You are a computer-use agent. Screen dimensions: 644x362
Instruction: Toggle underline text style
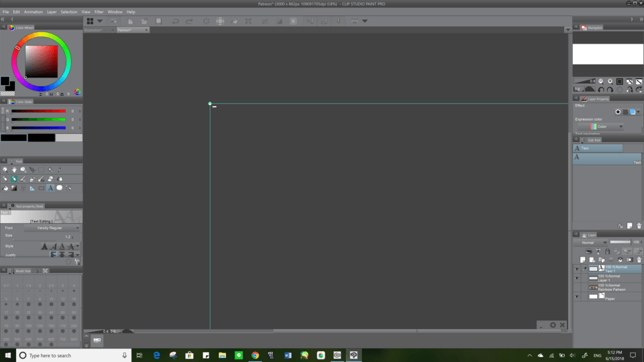pos(62,246)
